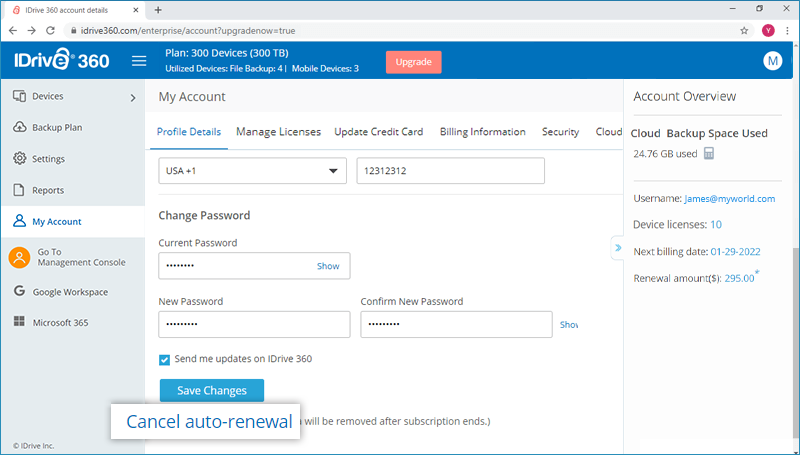Screen dimensions: 800x455
Task: Switch to the Profile Details tab
Action: (x=189, y=132)
